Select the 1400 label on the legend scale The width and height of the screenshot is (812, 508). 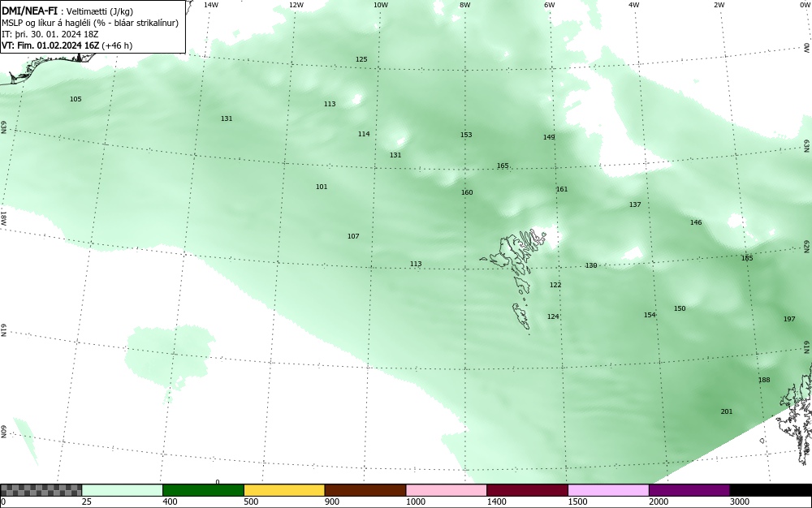(497, 502)
